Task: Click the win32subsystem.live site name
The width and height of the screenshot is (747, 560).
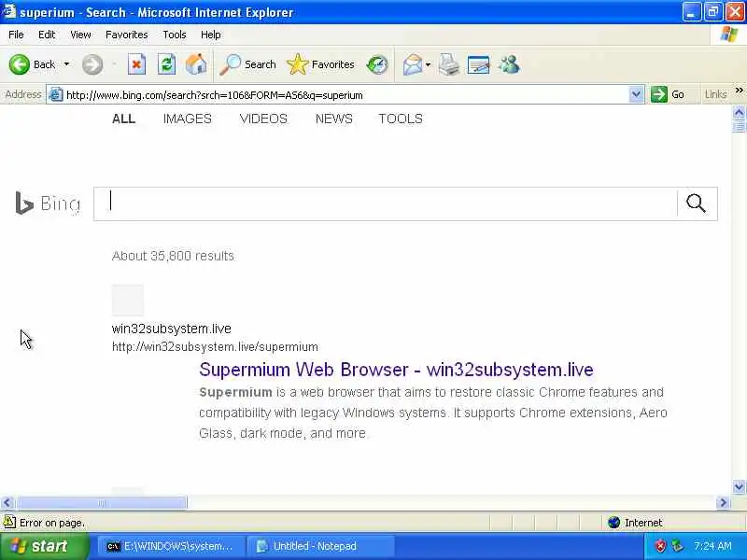Action: 172,329
